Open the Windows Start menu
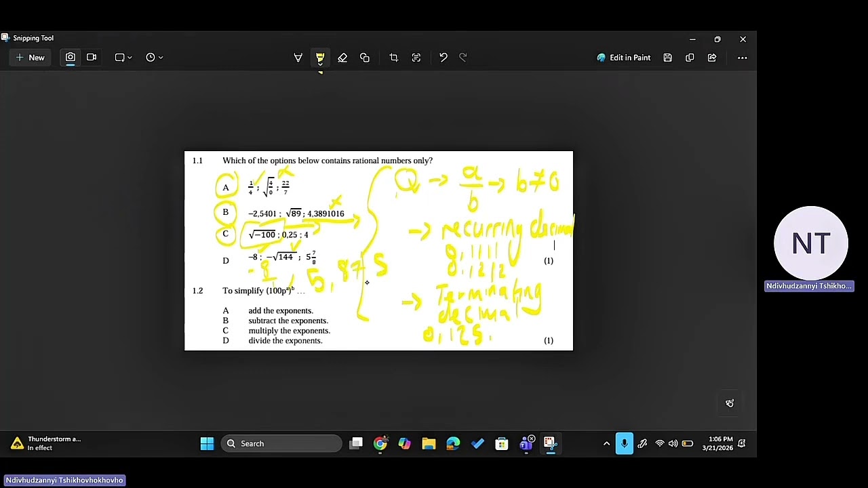The image size is (868, 488). tap(207, 443)
